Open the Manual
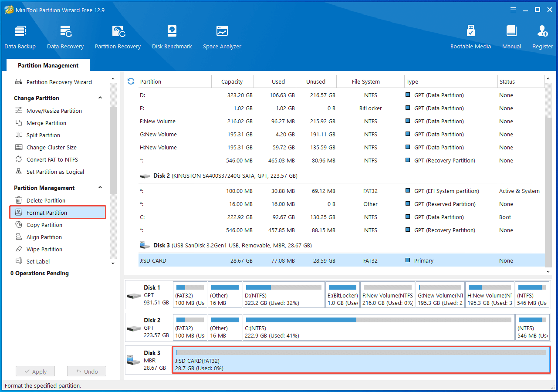Screen dimensions: 558x392 [511, 37]
